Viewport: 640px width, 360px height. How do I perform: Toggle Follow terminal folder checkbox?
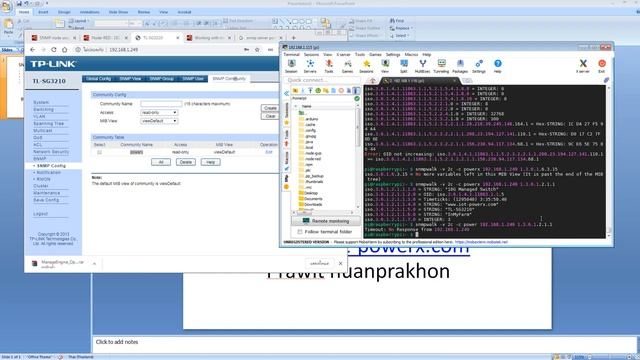click(300, 231)
